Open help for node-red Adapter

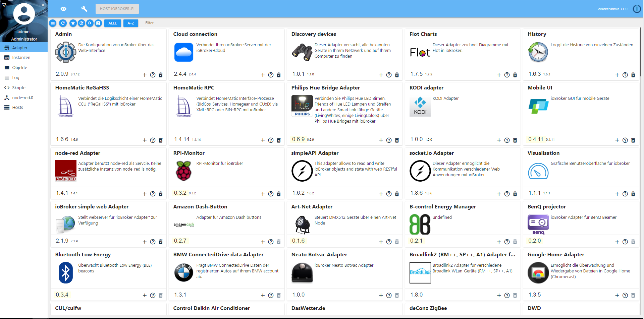click(153, 194)
